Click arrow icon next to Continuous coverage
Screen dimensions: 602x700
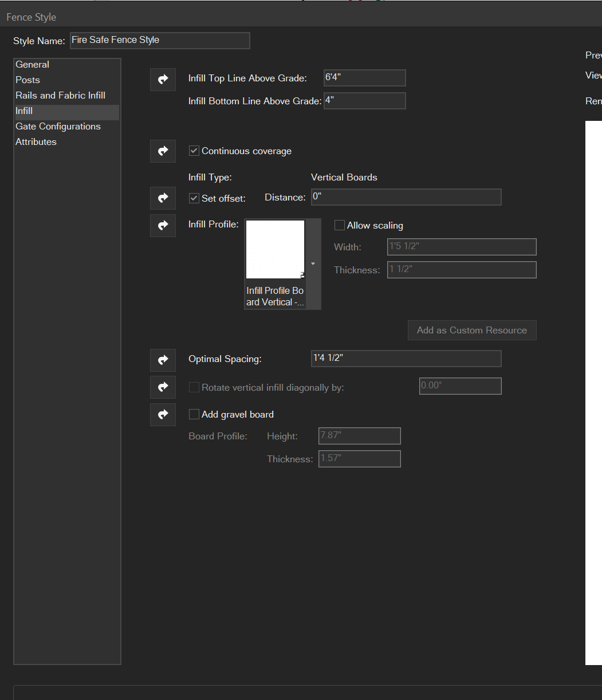pyautogui.click(x=163, y=151)
